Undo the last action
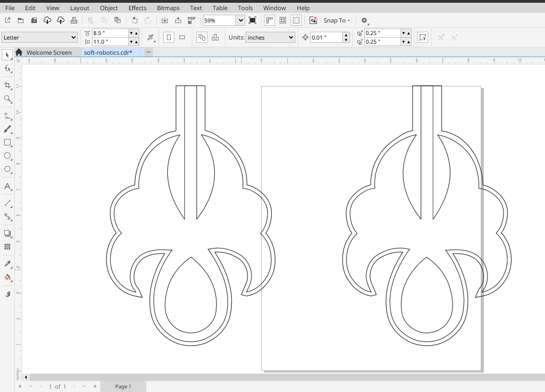 (134, 21)
